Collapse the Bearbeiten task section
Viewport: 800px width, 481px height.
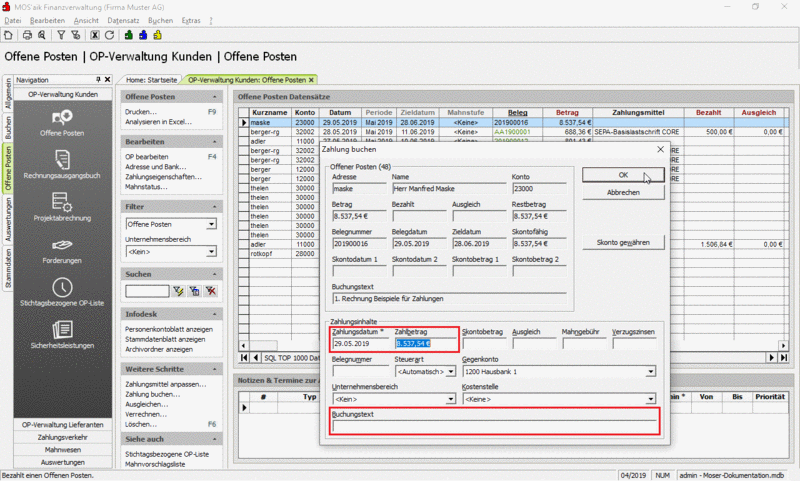tap(214, 142)
